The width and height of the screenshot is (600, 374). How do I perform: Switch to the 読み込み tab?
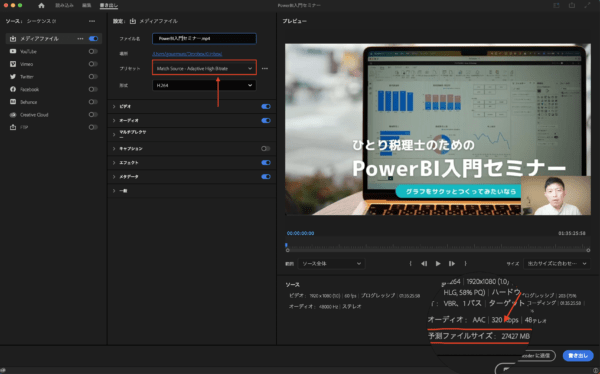click(64, 5)
